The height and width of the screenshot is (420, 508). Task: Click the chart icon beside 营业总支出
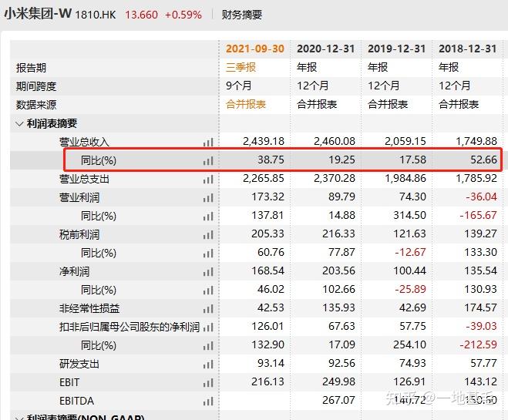pos(208,179)
